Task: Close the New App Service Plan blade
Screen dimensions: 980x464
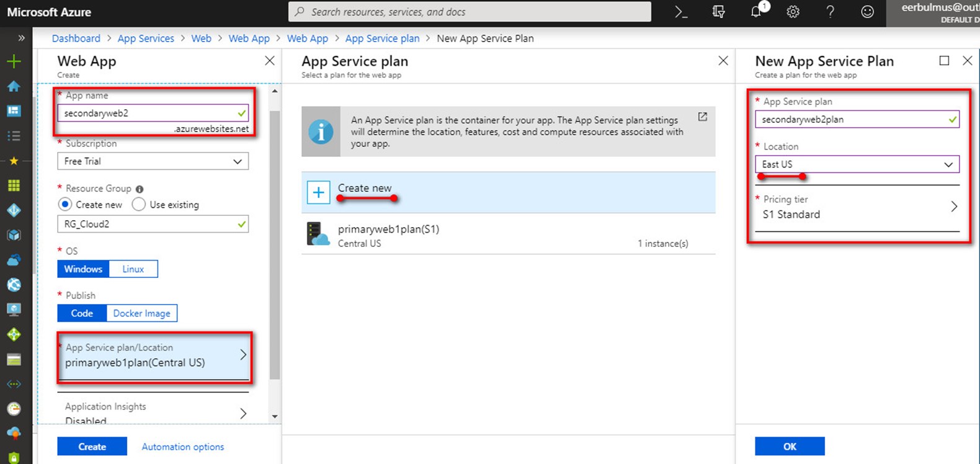Action: [x=967, y=60]
